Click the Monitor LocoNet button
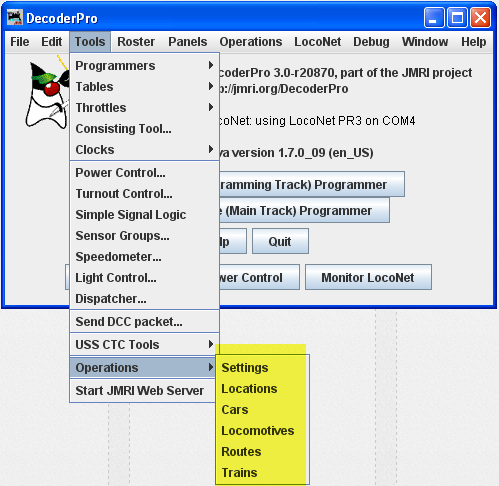Viewport: 499px width, 486px height. click(x=368, y=277)
